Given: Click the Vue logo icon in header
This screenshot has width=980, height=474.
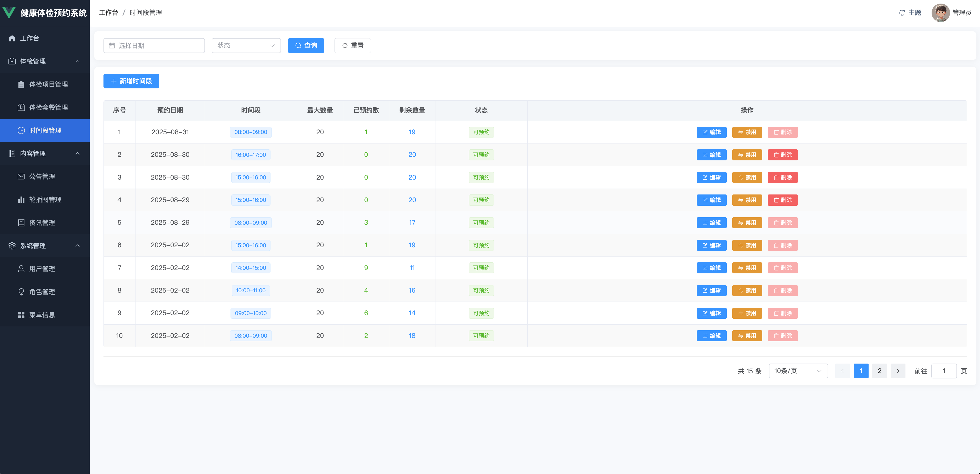Looking at the screenshot, I should [x=9, y=13].
